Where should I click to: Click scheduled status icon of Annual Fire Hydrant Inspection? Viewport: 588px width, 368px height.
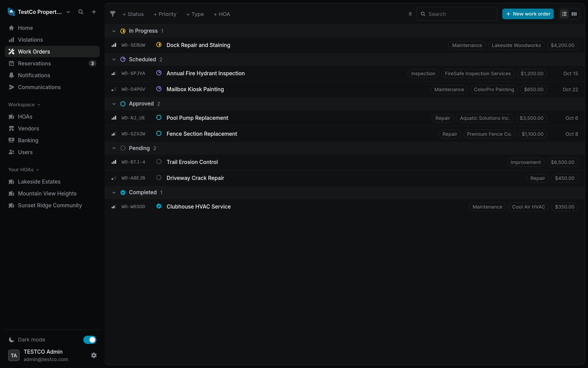click(x=159, y=73)
